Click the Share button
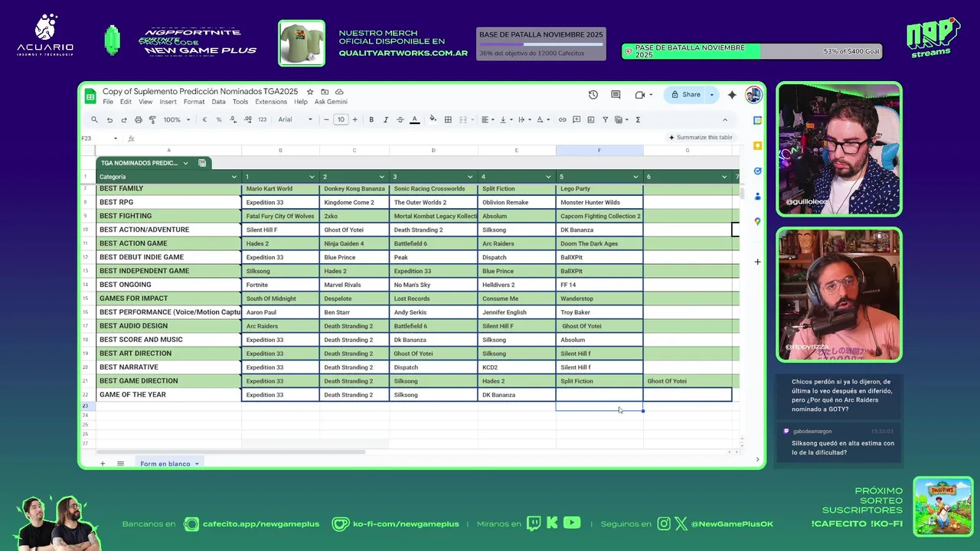 (686, 95)
